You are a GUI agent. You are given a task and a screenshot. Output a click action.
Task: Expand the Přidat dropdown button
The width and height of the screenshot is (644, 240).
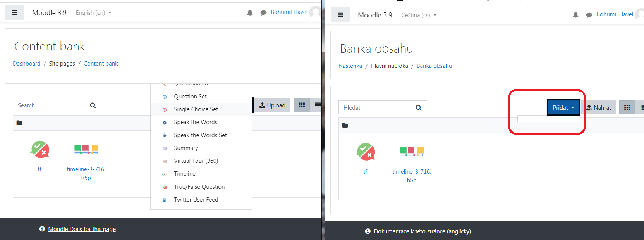pos(563,107)
